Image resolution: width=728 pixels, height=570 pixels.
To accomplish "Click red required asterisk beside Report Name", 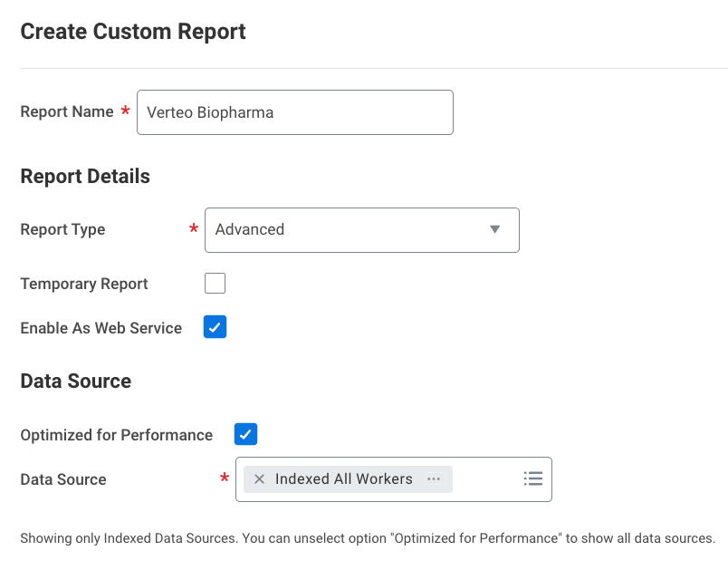I will click(x=125, y=111).
